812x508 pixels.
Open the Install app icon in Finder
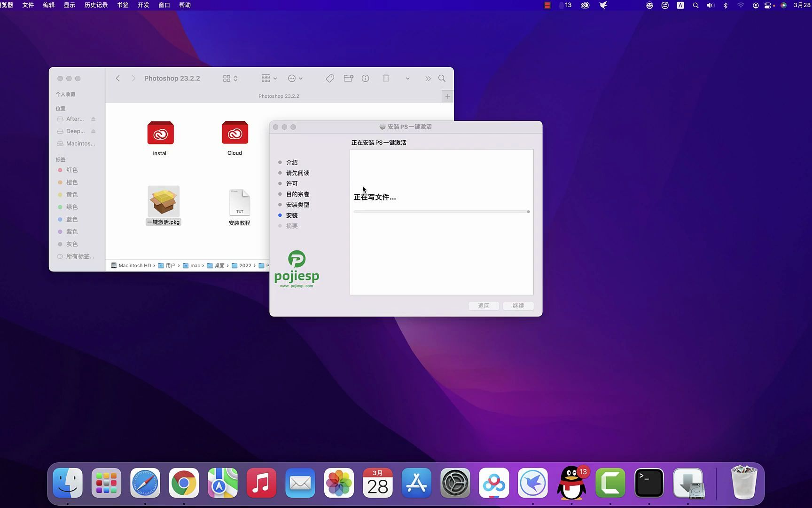(x=160, y=133)
